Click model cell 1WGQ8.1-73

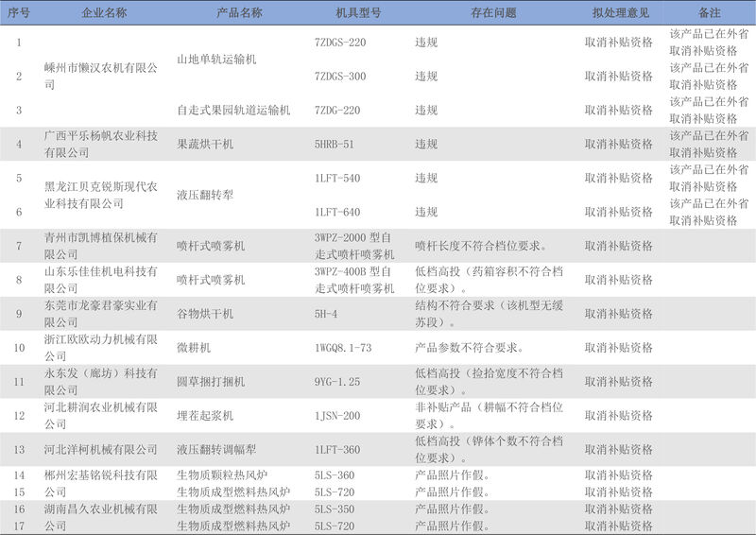(x=343, y=348)
